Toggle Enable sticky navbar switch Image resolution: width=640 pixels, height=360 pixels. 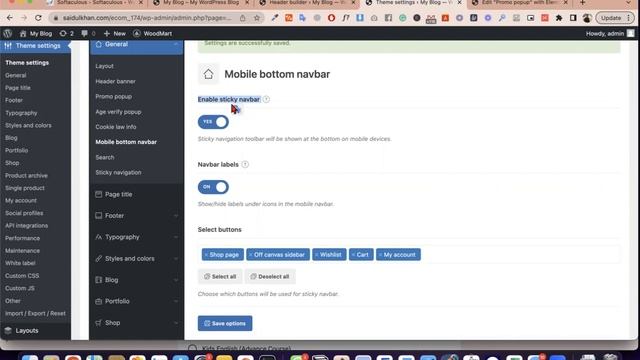(213, 122)
